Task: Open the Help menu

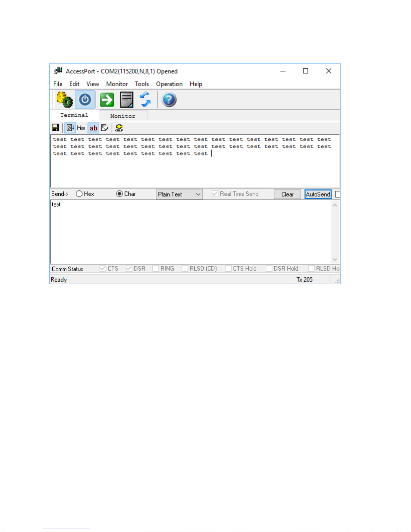Action: (x=196, y=84)
